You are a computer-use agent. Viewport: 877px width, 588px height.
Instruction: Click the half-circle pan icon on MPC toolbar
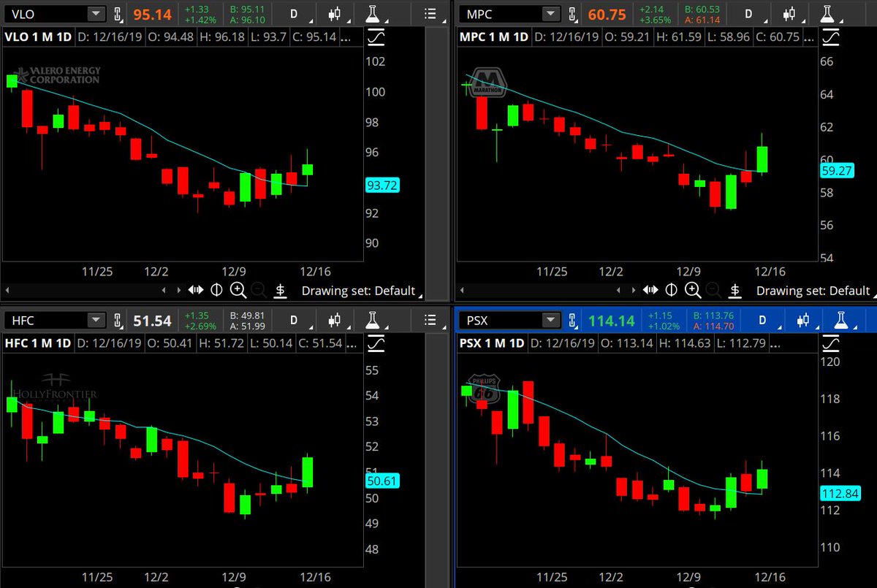pos(671,290)
